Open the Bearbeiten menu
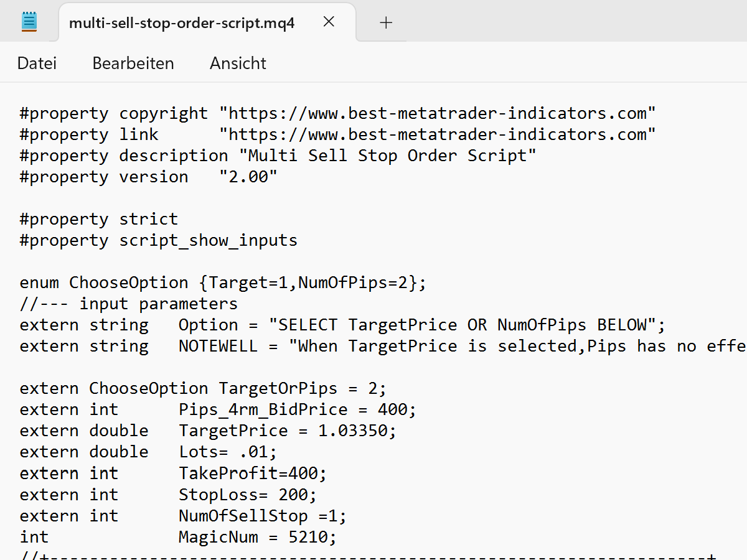 tap(133, 63)
